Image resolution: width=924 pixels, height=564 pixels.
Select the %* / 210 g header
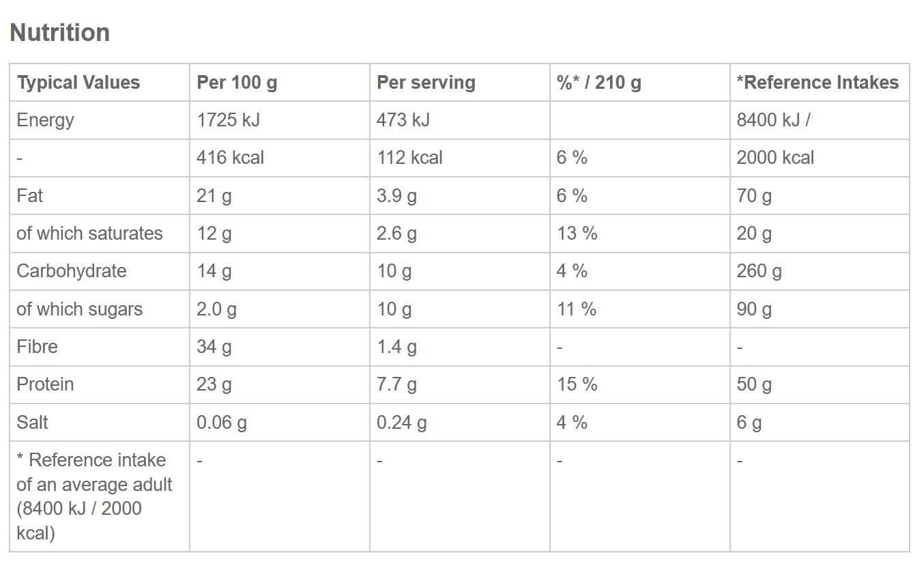tap(598, 83)
